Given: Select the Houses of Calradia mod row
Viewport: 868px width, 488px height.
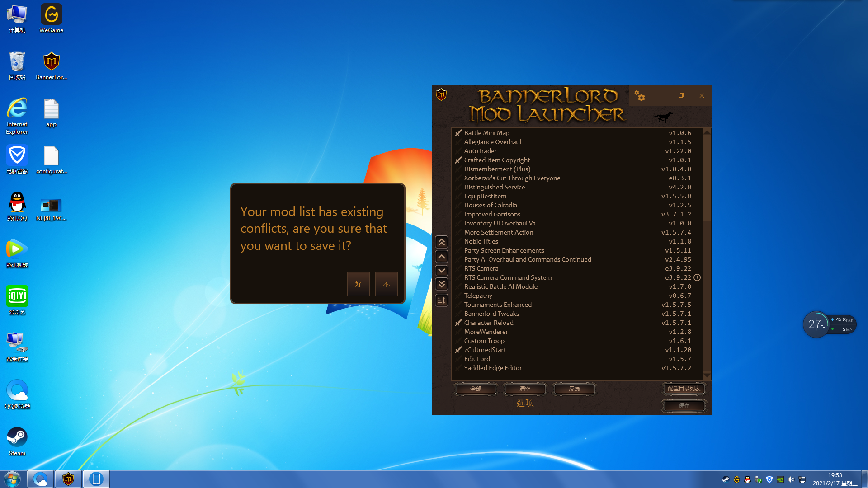Looking at the screenshot, I should tap(577, 205).
